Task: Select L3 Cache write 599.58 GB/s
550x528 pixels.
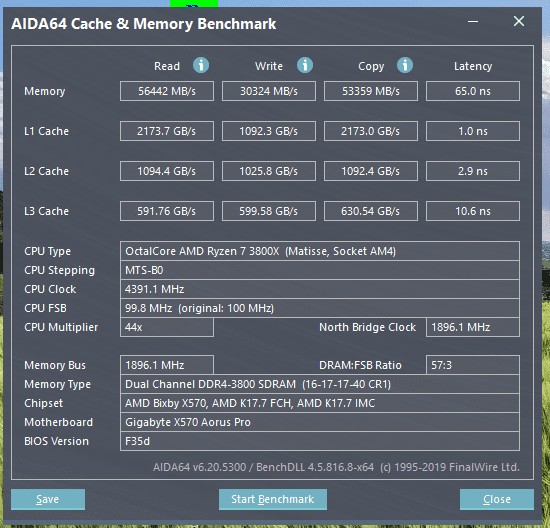Action: [269, 211]
